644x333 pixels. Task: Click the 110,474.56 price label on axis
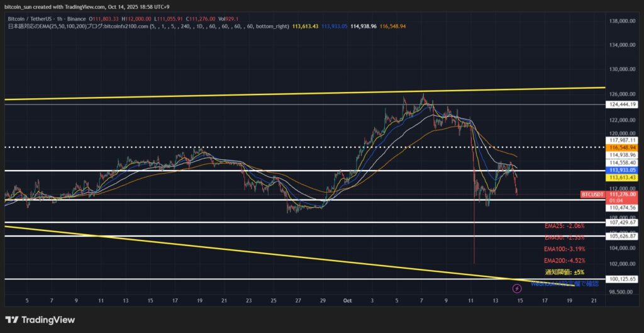point(623,208)
